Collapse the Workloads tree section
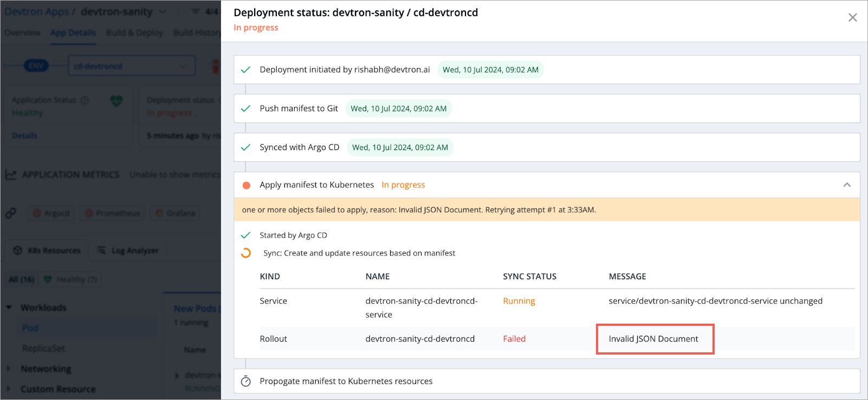Screen dimensions: 868x400 click(x=9, y=307)
